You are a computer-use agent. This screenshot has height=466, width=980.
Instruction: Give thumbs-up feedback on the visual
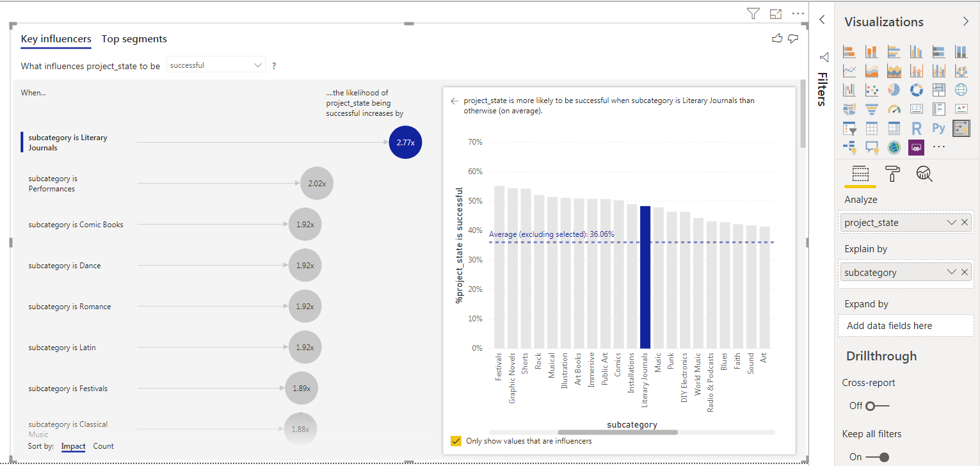pyautogui.click(x=776, y=38)
